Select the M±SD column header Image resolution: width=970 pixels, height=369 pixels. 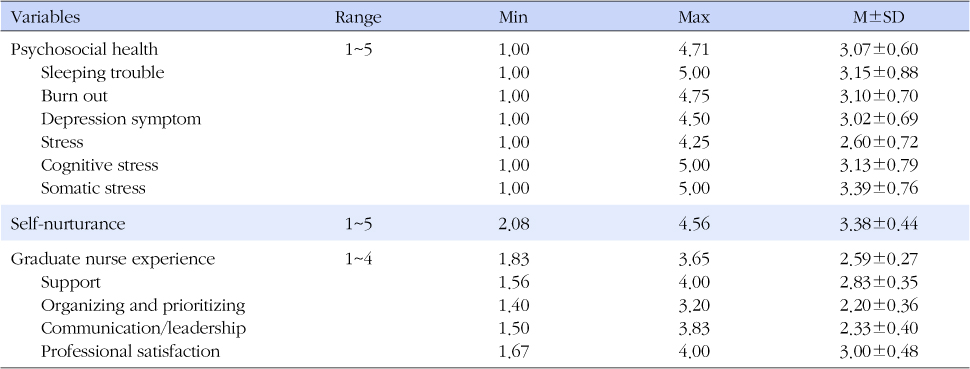click(x=878, y=17)
